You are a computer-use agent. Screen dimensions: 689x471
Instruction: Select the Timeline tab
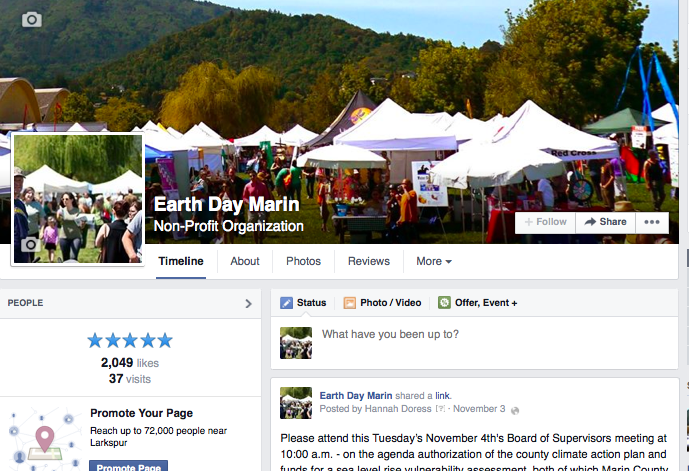pyautogui.click(x=181, y=261)
